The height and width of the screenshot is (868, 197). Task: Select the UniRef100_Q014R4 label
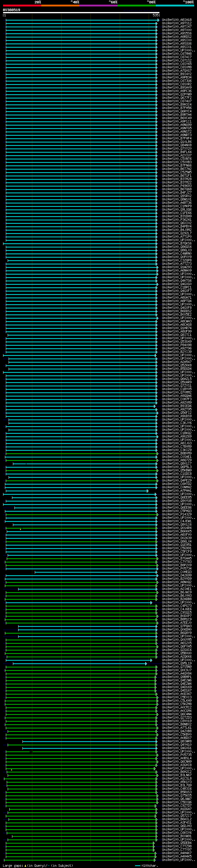tap(177, 528)
